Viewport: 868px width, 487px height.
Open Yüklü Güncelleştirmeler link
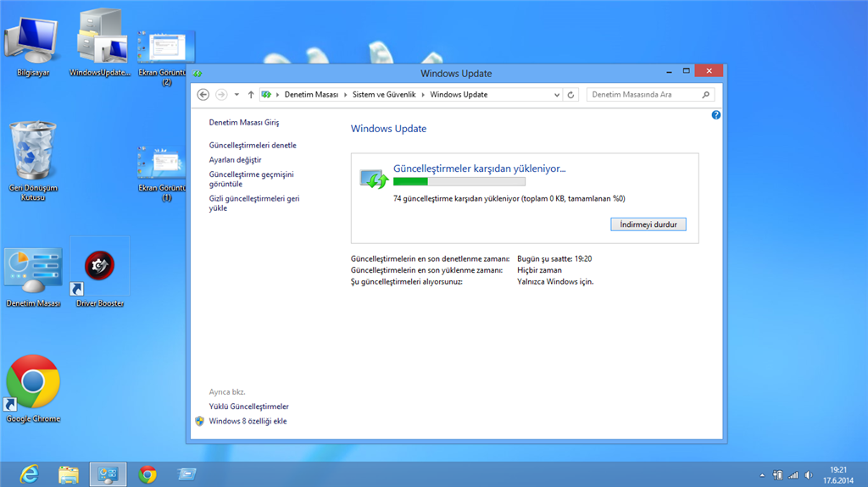click(248, 407)
